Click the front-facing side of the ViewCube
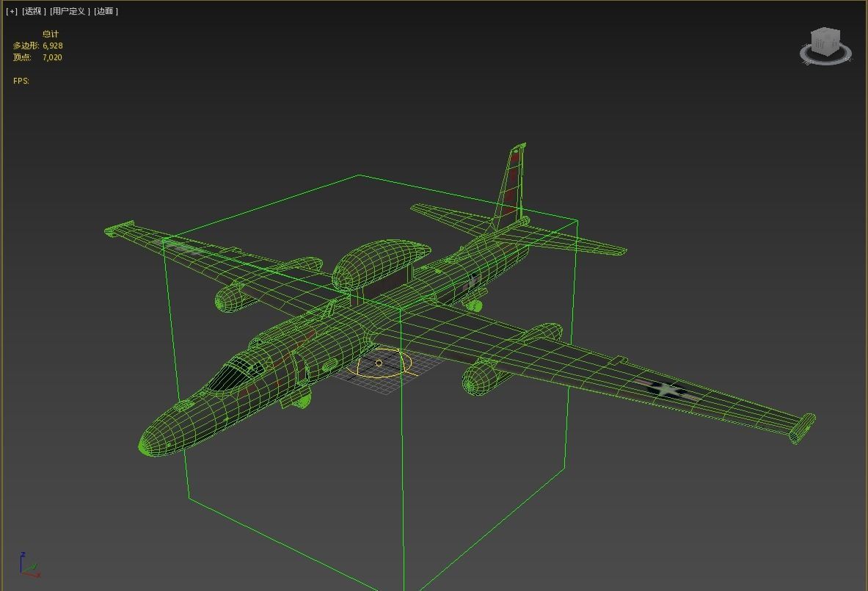This screenshot has height=591, width=868. pos(818,46)
